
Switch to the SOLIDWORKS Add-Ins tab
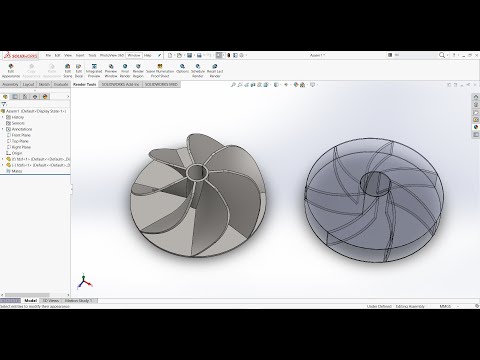pos(120,85)
